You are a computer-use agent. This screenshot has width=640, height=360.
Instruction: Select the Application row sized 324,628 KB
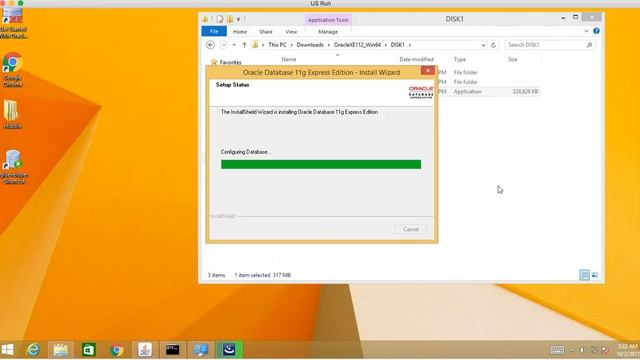point(489,91)
